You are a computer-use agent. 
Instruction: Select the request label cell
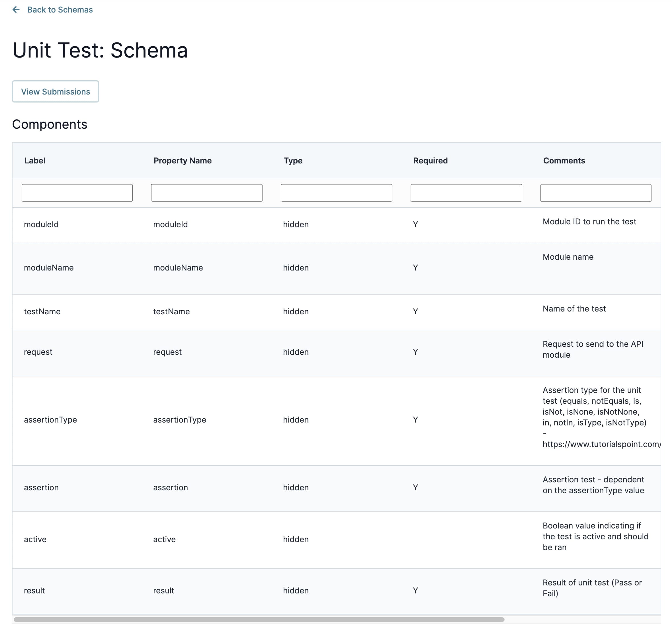point(38,353)
